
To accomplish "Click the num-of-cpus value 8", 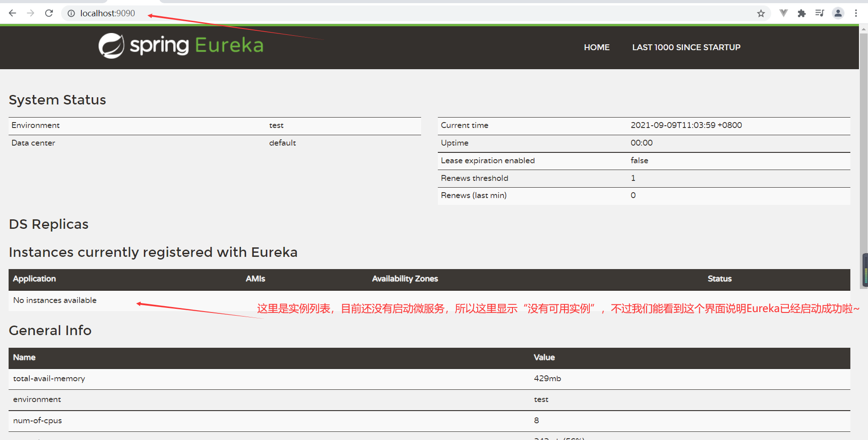I will 536,421.
